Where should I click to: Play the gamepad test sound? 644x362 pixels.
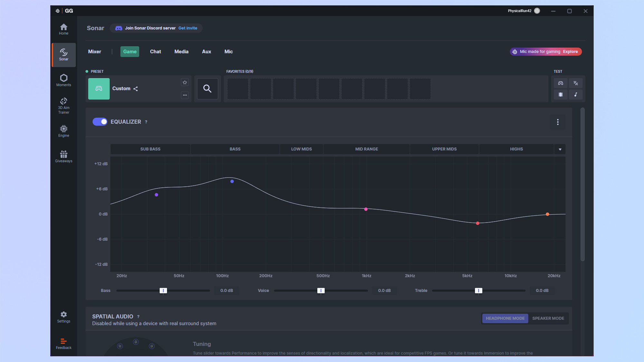point(561,83)
